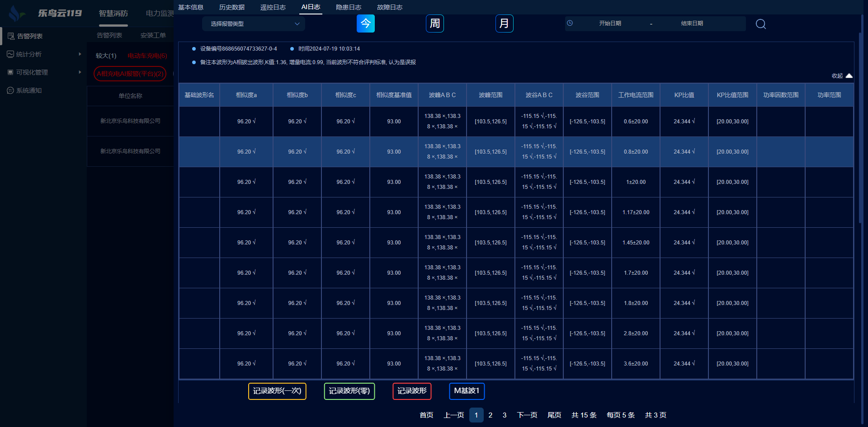Open the 选择报警类型 dropdown
This screenshot has height=427, width=868.
pyautogui.click(x=254, y=24)
